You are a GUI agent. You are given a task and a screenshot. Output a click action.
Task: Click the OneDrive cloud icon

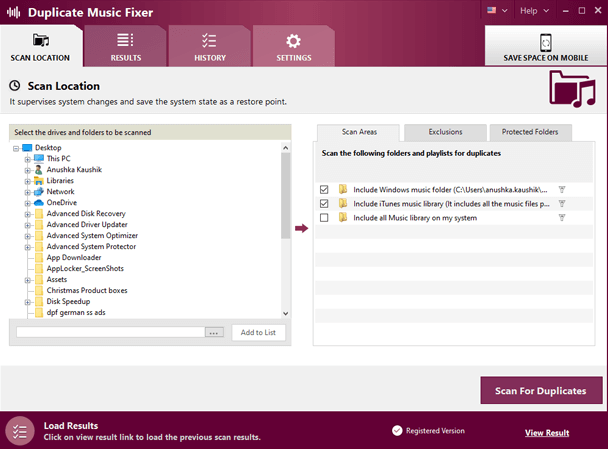38,202
